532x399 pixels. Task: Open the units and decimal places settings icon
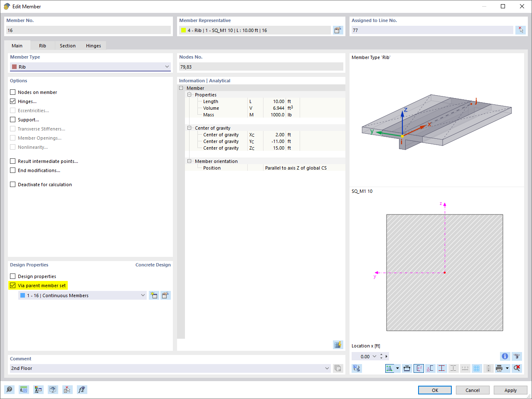(x=24, y=389)
